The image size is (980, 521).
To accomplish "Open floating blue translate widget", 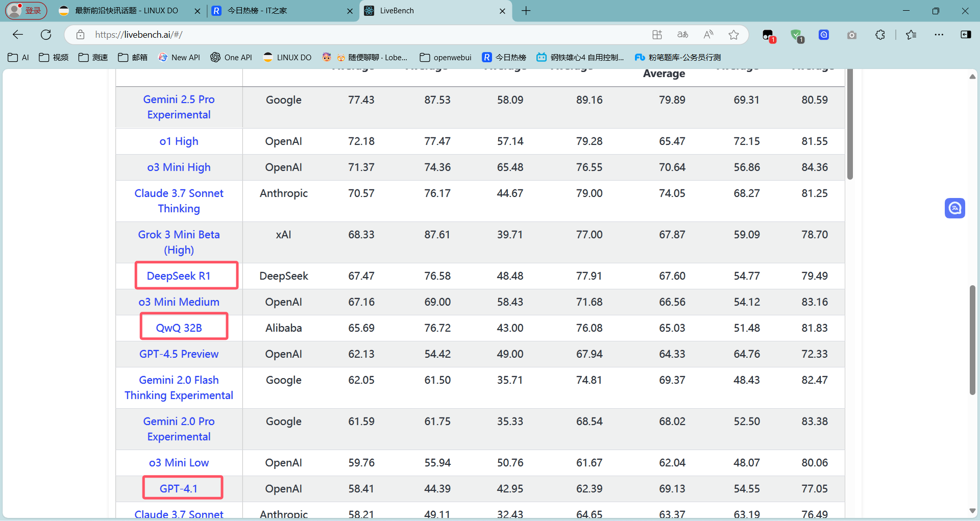I will click(954, 208).
